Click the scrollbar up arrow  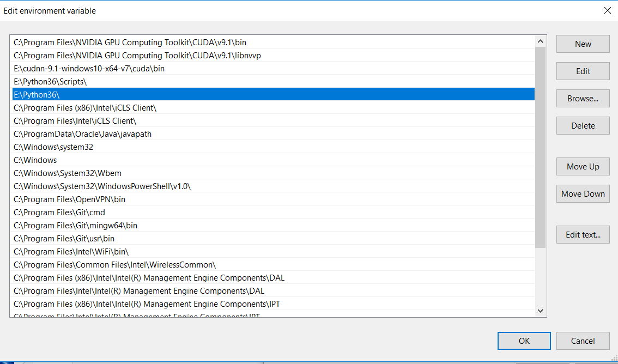[540, 40]
